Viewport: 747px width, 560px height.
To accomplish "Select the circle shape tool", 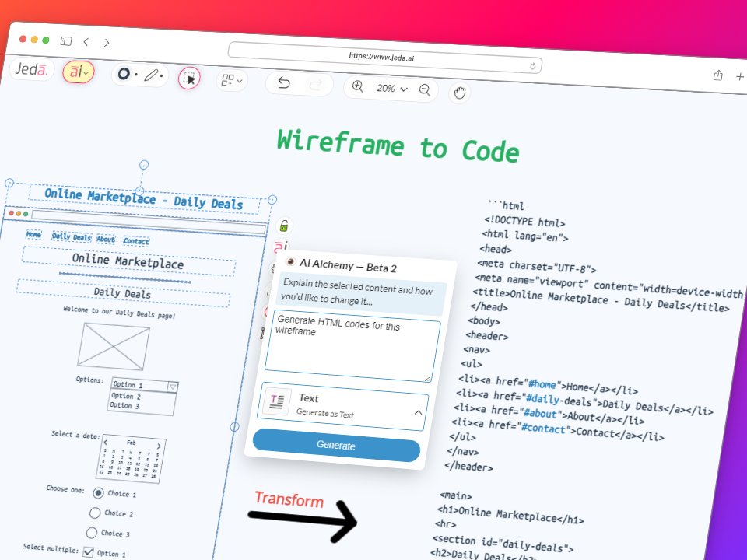I will 124,74.
